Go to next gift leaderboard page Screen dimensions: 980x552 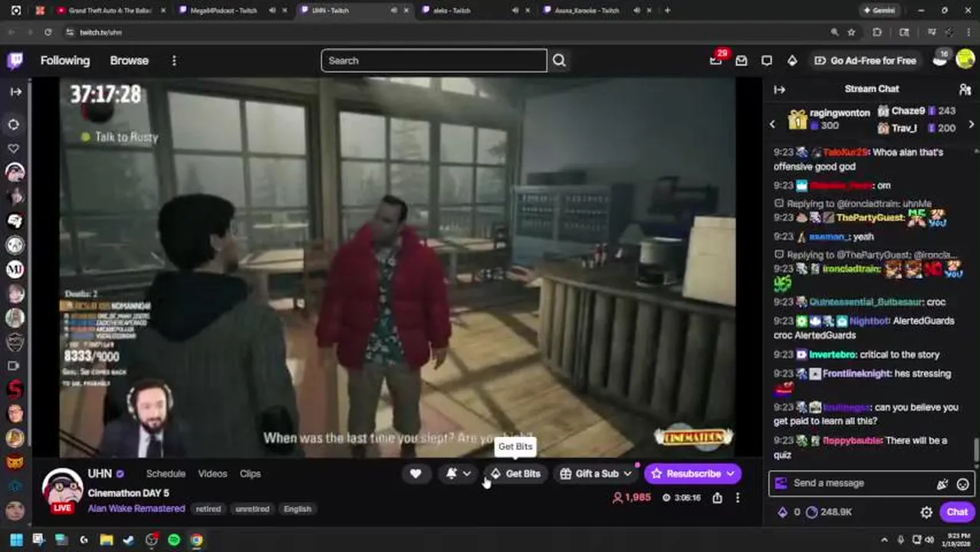coord(972,124)
